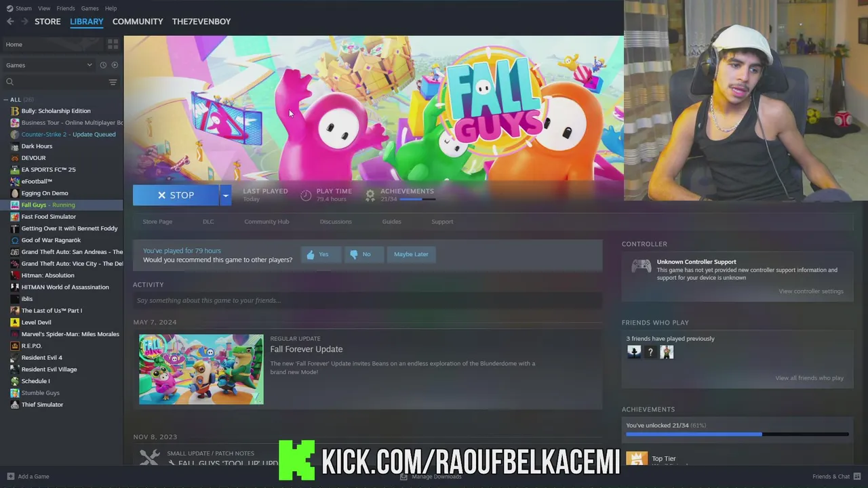868x488 pixels.
Task: Open the View menu
Action: coord(44,8)
